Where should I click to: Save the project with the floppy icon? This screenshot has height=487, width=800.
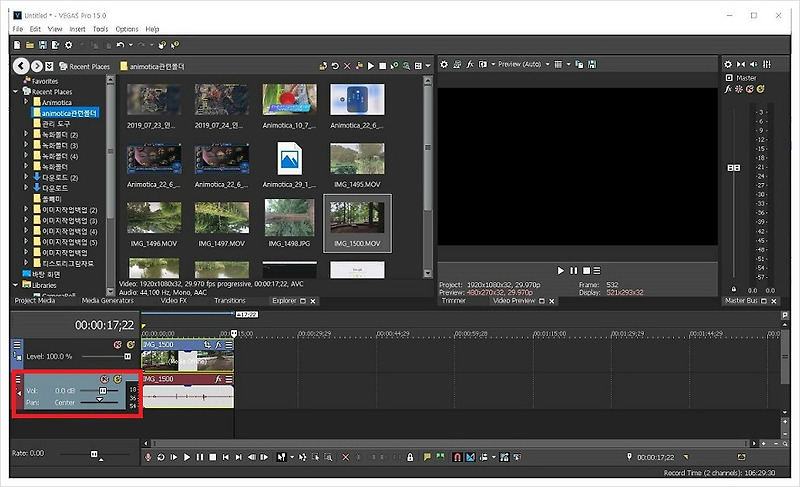coord(42,45)
